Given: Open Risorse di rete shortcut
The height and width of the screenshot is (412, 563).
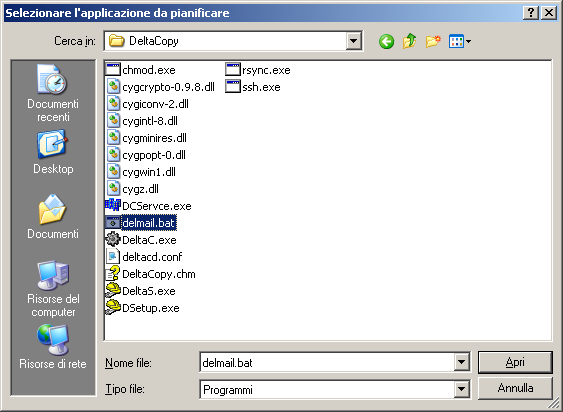Looking at the screenshot, I should [53, 347].
